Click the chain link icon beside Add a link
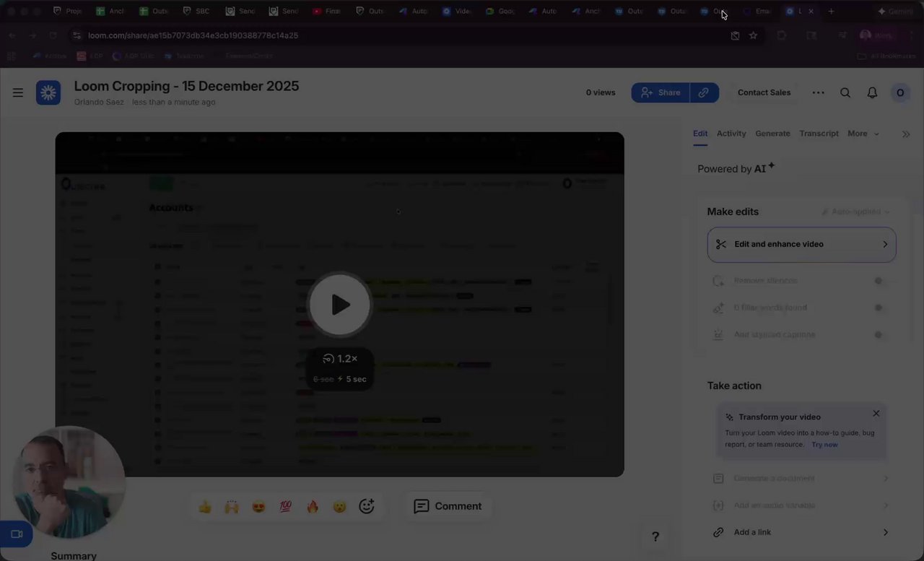Viewport: 924px width, 561px height. click(718, 533)
